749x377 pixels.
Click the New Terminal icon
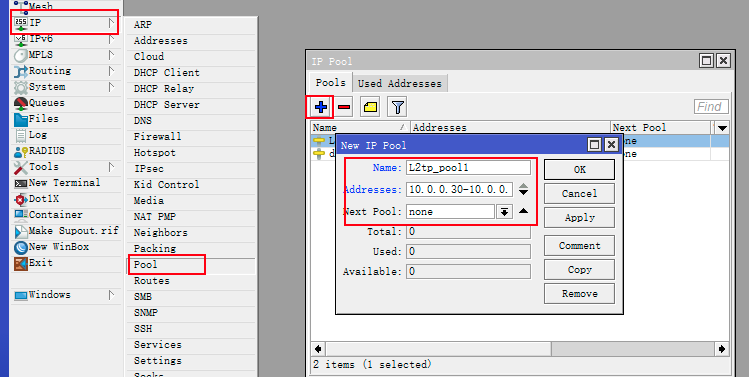(x=21, y=183)
